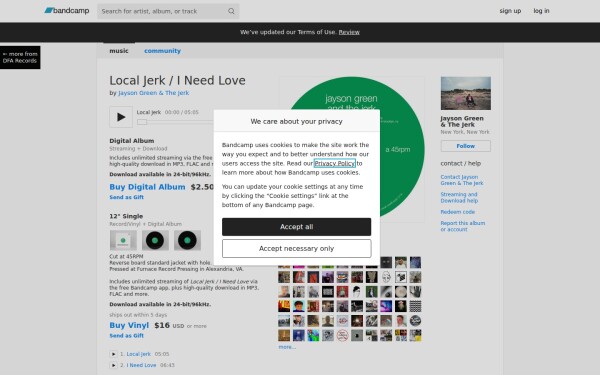Open the log in link

(541, 11)
